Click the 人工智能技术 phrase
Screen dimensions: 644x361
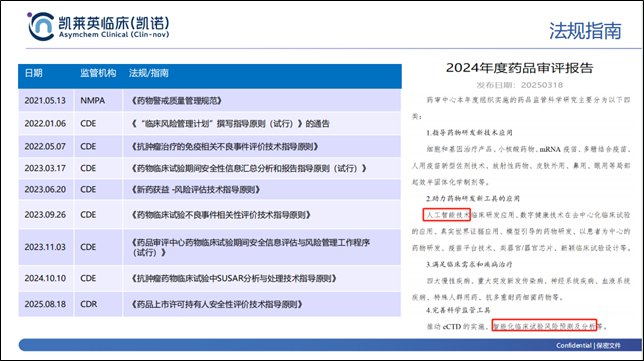coord(447,215)
